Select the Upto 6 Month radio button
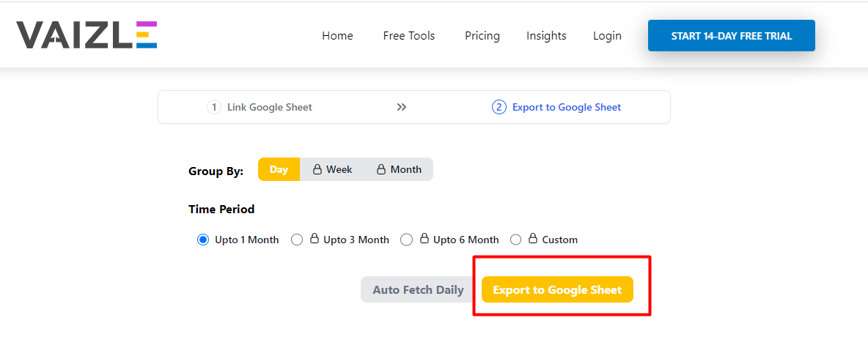Viewport: 868px width, 359px height. pos(406,240)
